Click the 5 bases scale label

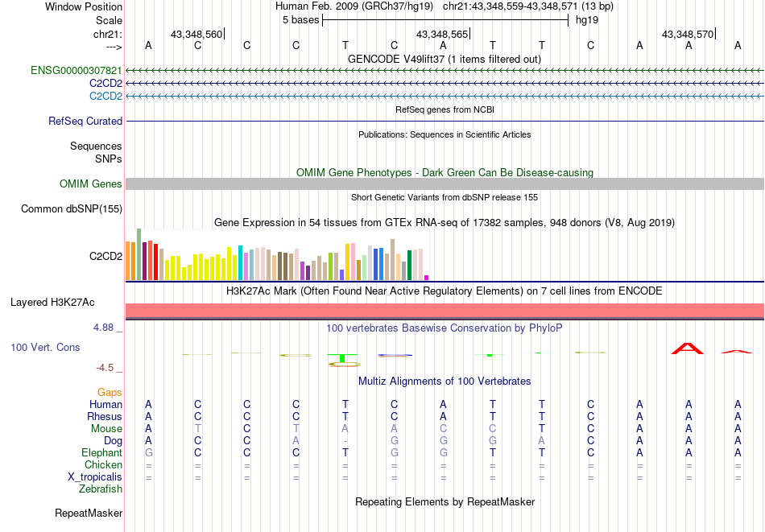[300, 20]
